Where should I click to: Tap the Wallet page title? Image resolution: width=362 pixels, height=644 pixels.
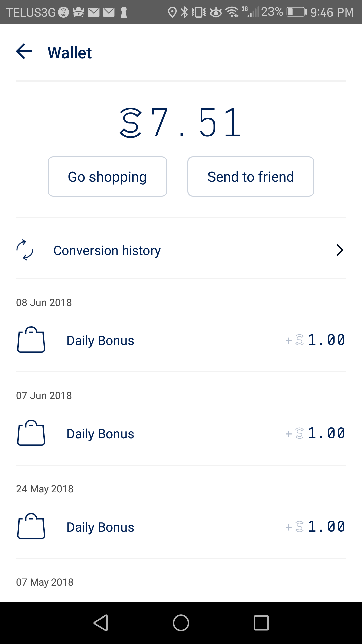coord(70,53)
